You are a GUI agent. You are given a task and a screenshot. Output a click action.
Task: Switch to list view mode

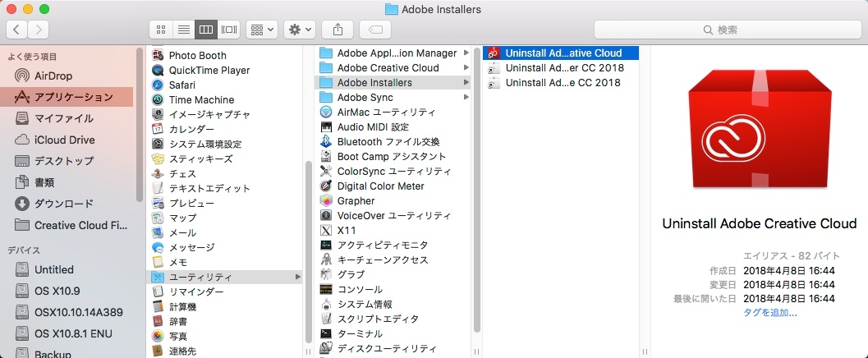point(183,30)
